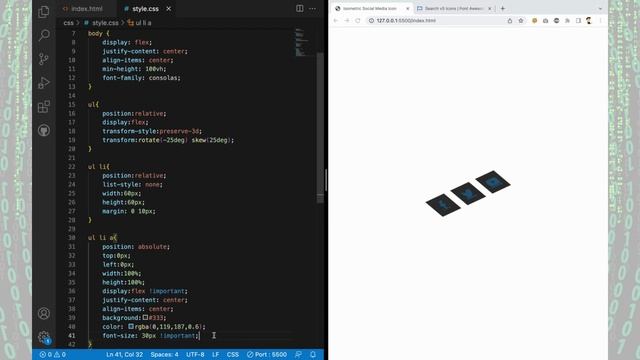Image resolution: width=640 pixels, height=360 pixels.
Task: Open a new browser tab
Action: click(503, 8)
